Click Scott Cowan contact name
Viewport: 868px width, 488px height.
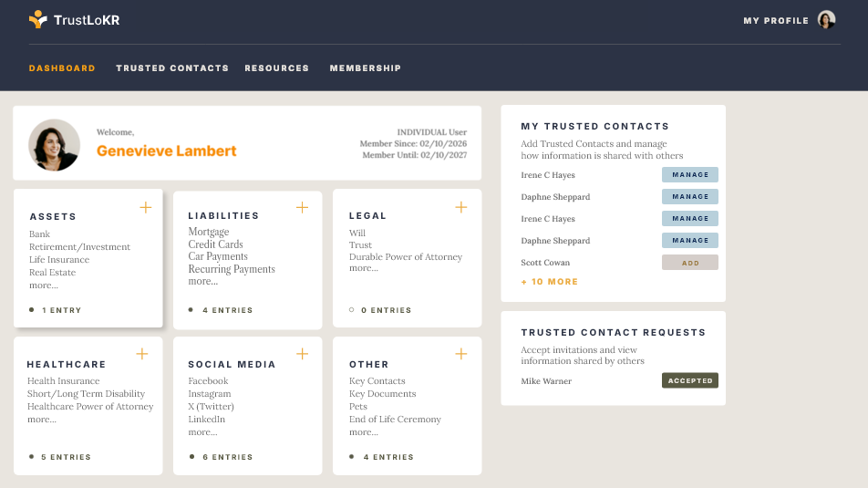[545, 263]
